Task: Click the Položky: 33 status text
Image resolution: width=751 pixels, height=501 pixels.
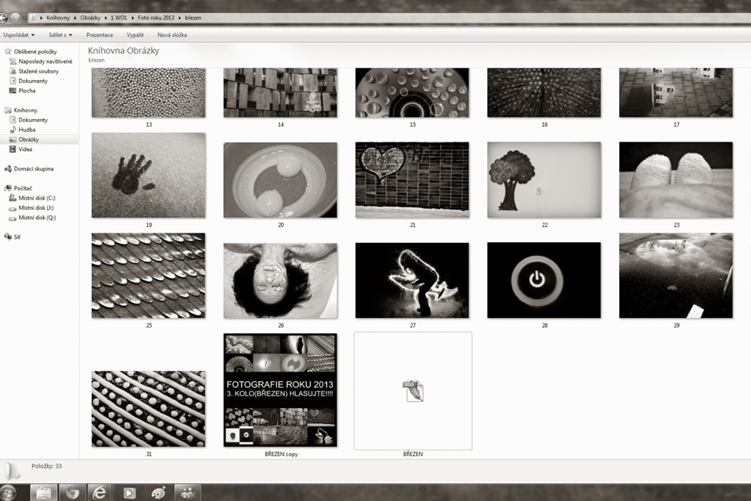Action: pos(46,466)
